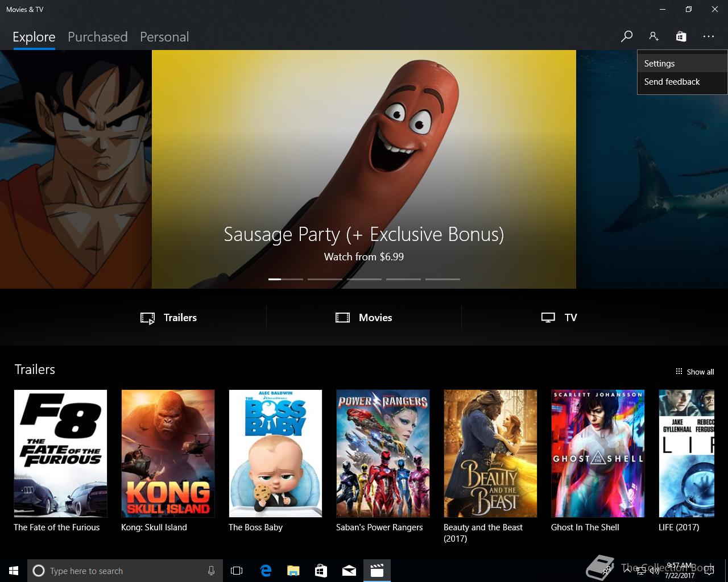728x582 pixels.
Task: Click the Cortana circle icon
Action: [39, 571]
